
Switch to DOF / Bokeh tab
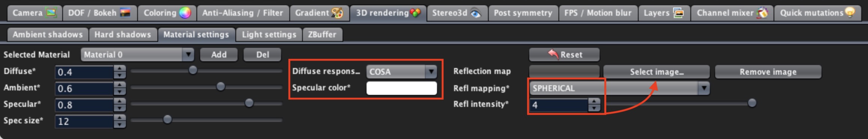[99, 13]
